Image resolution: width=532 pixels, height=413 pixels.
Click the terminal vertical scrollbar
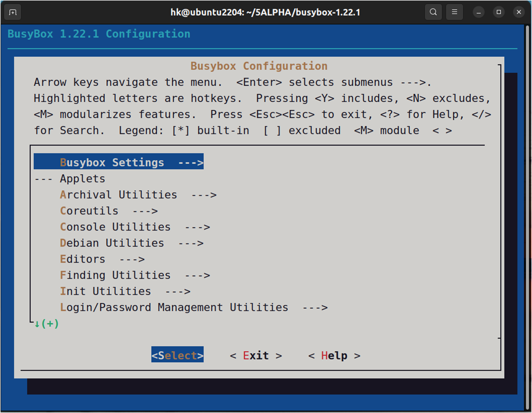point(527,217)
